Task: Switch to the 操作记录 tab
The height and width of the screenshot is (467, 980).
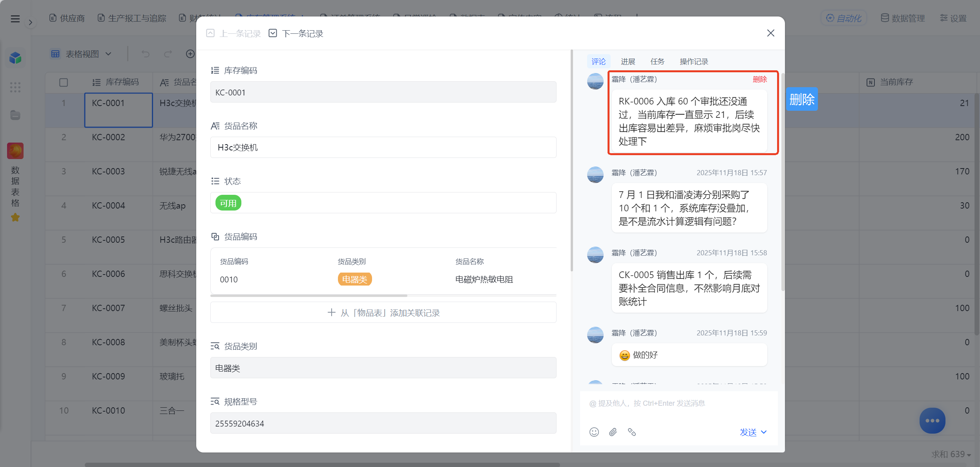Action: pyautogui.click(x=694, y=61)
